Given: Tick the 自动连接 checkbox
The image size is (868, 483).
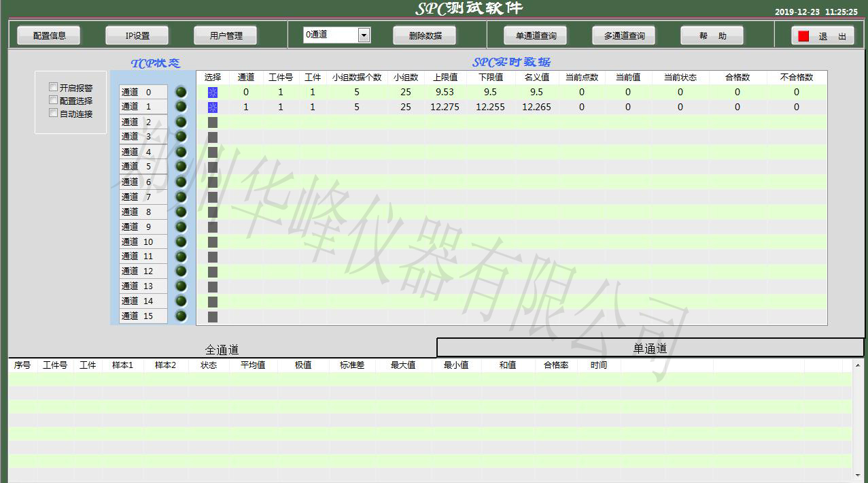Looking at the screenshot, I should coord(54,113).
